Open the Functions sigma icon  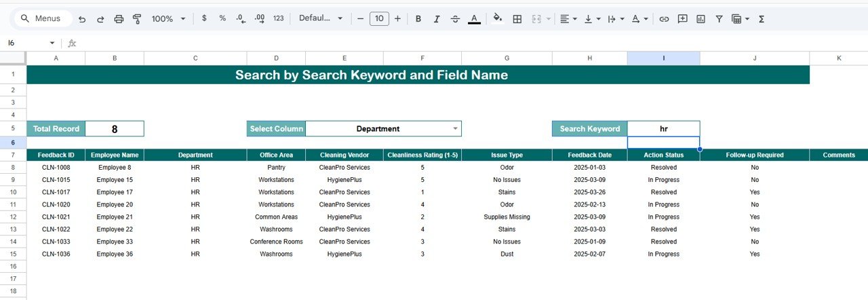[x=762, y=19]
